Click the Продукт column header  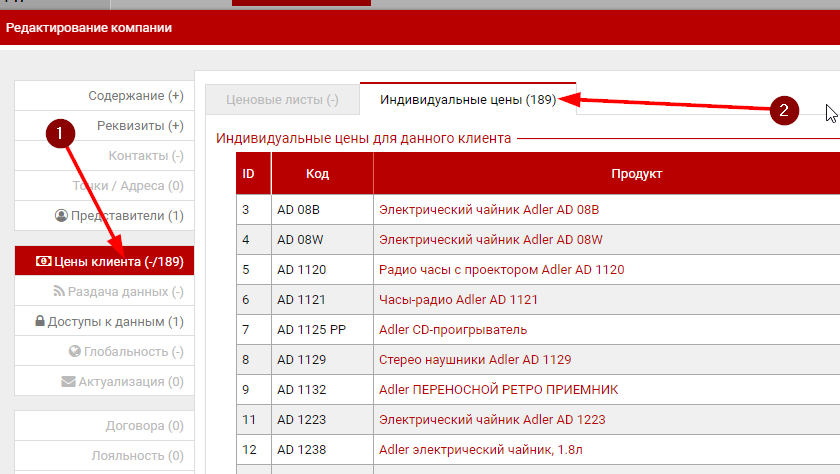click(637, 174)
